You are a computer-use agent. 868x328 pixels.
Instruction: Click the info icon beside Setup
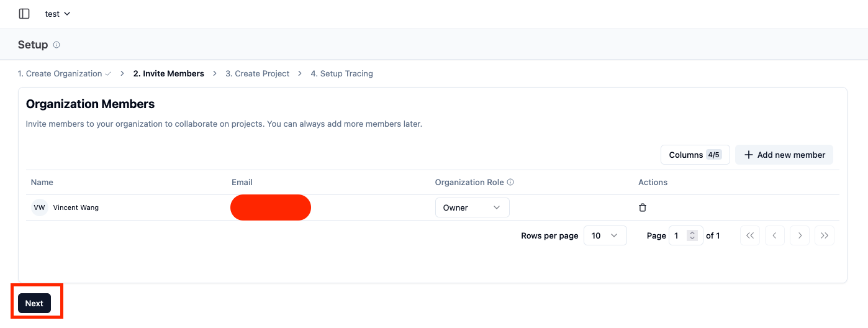pos(57,45)
